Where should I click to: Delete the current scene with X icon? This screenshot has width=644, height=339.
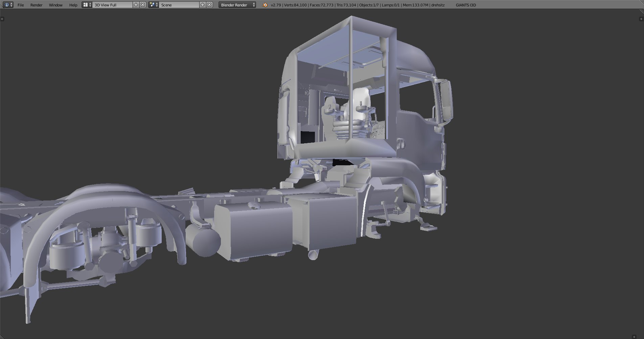[209, 5]
